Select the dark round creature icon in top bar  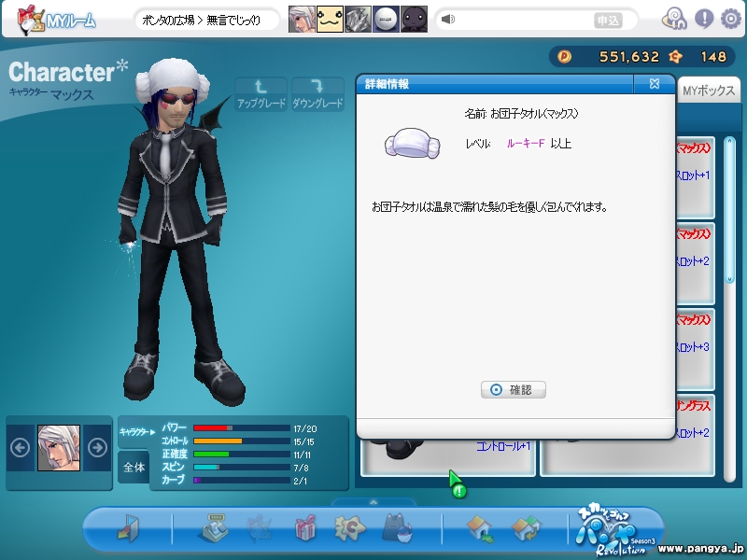(x=414, y=19)
